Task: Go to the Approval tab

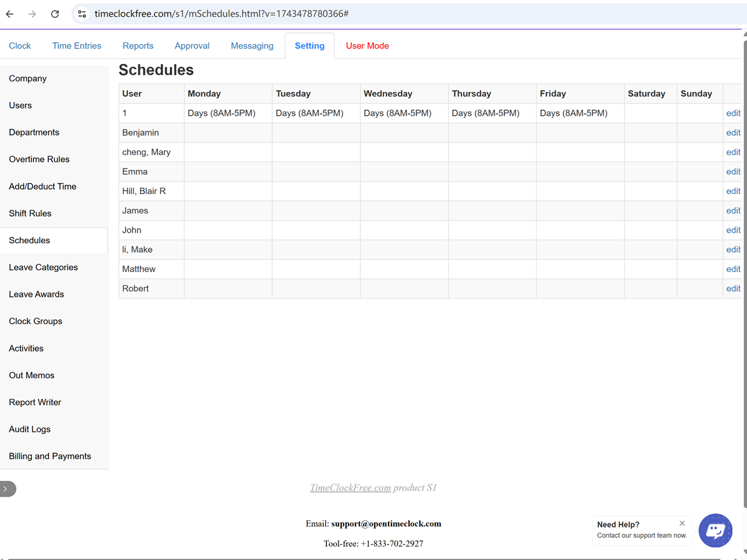Action: (x=192, y=45)
